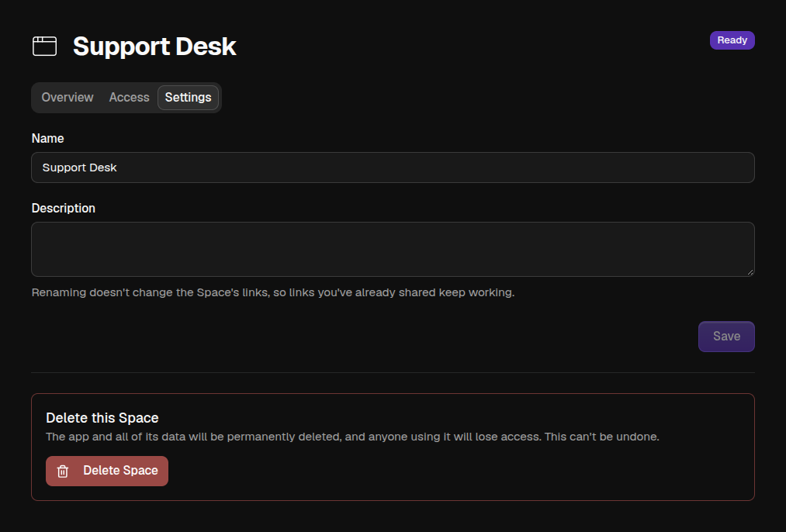This screenshot has height=532, width=786.
Task: Click the Name input field
Action: click(x=393, y=168)
